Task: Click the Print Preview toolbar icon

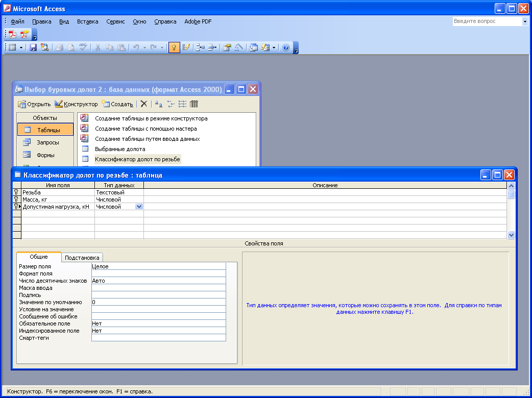Action: tap(71, 47)
